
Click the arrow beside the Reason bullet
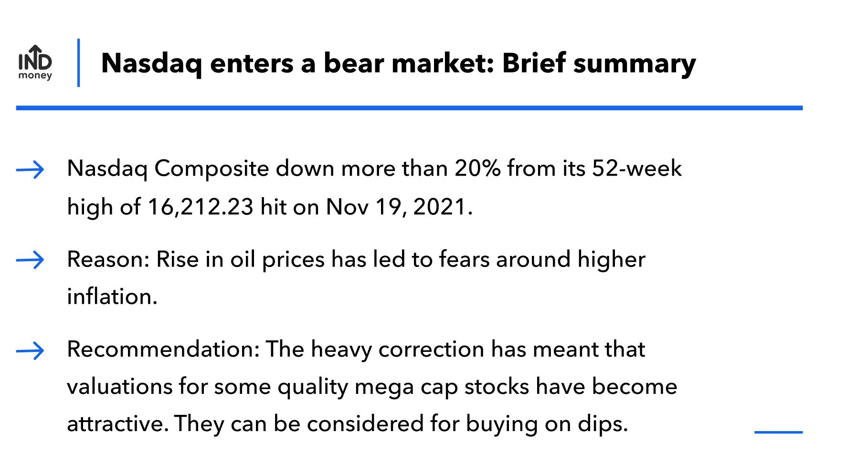30,260
